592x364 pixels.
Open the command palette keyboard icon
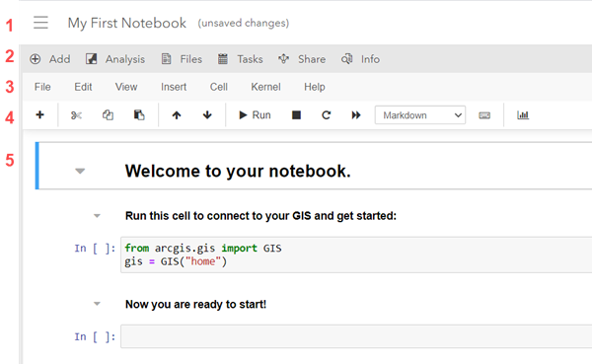click(484, 115)
